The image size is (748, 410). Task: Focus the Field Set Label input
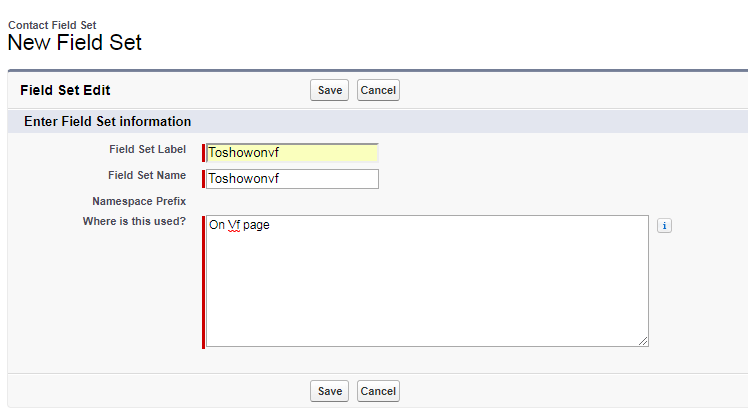pos(292,153)
